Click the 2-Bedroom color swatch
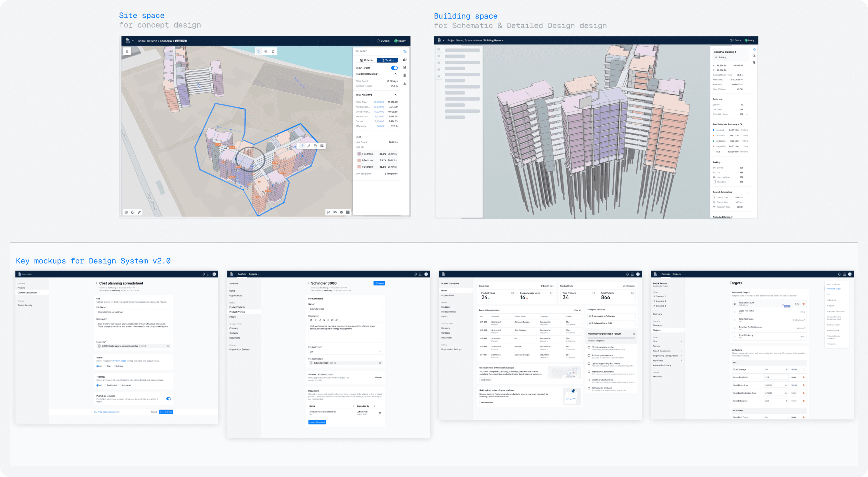Viewport: 868px width, 477px height. pyautogui.click(x=359, y=154)
